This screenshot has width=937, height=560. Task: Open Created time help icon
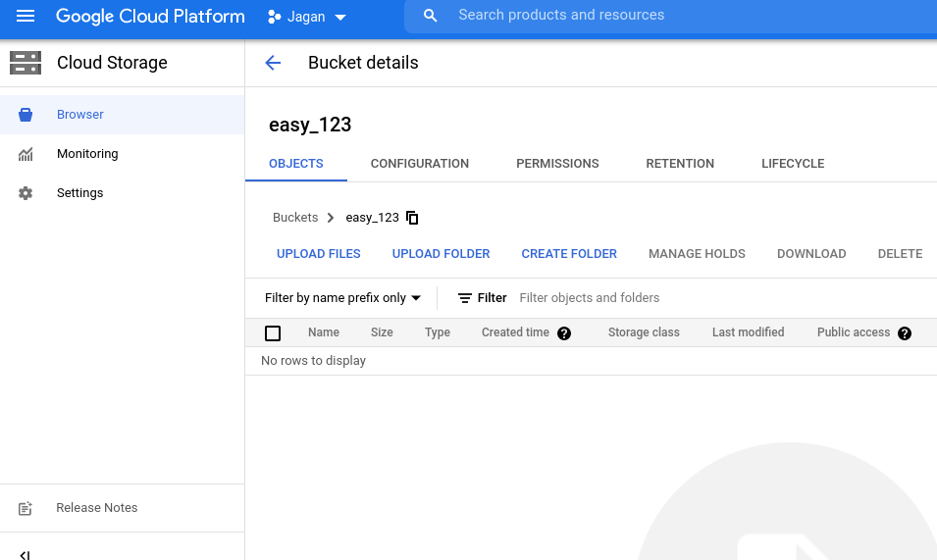coord(564,333)
